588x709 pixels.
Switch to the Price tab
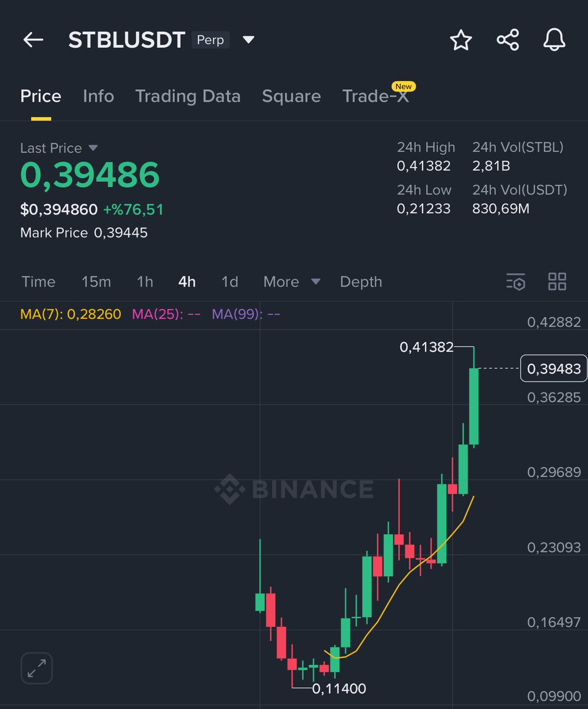coord(41,96)
